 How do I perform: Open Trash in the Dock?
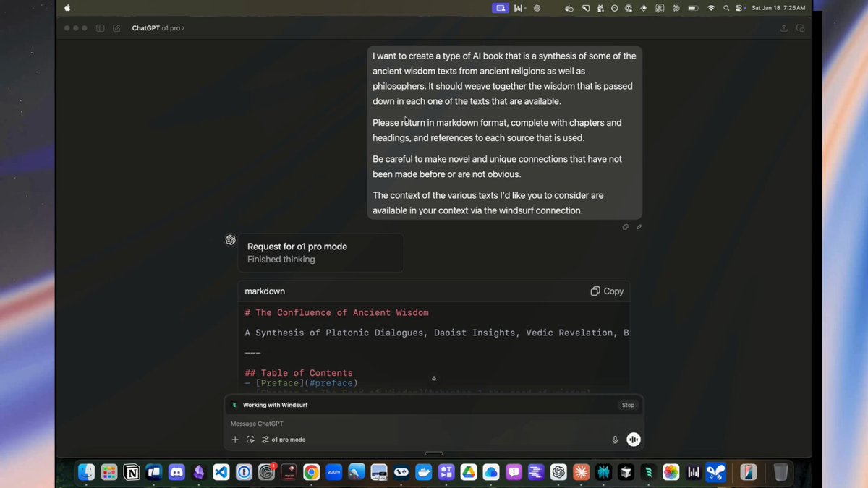(780, 472)
